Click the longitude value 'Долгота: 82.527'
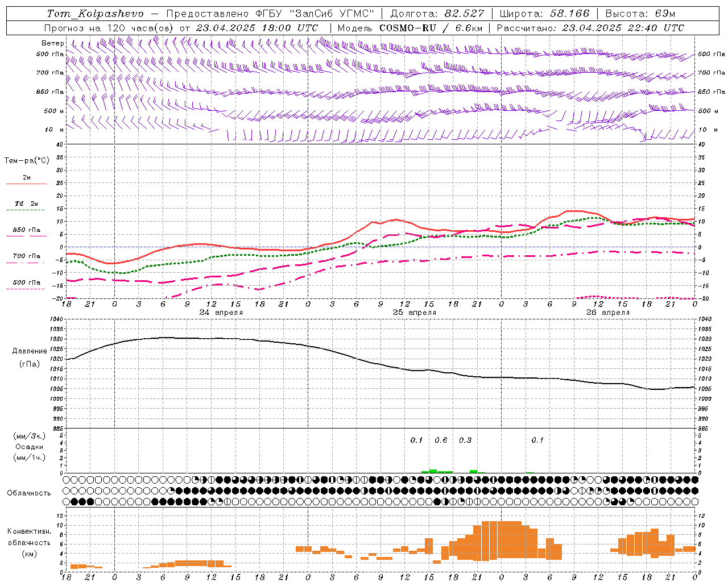The width and height of the screenshot is (728, 582). pyautogui.click(x=437, y=14)
